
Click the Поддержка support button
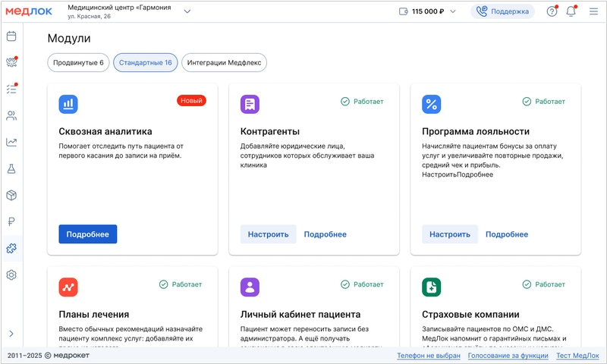point(502,11)
